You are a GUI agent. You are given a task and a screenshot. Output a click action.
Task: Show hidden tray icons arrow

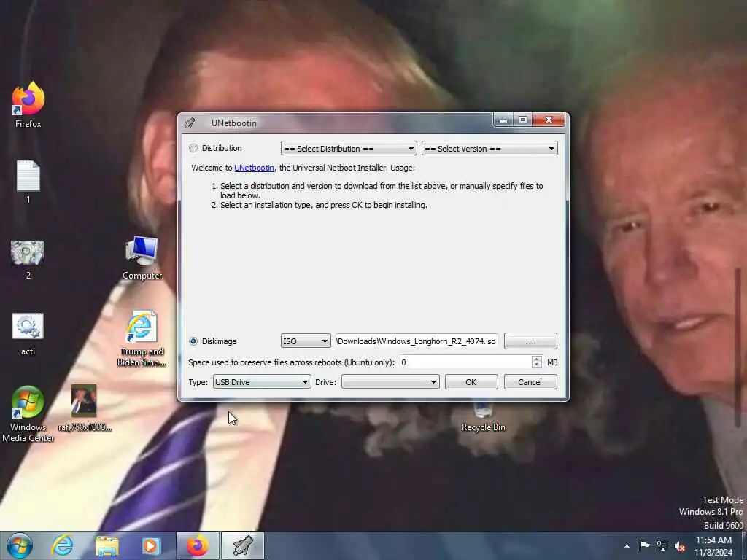(627, 546)
